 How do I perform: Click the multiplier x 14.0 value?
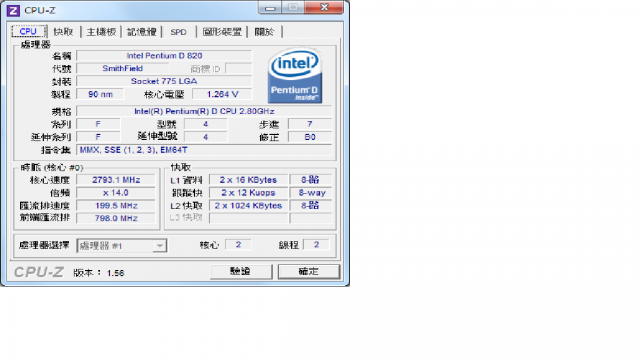(116, 193)
